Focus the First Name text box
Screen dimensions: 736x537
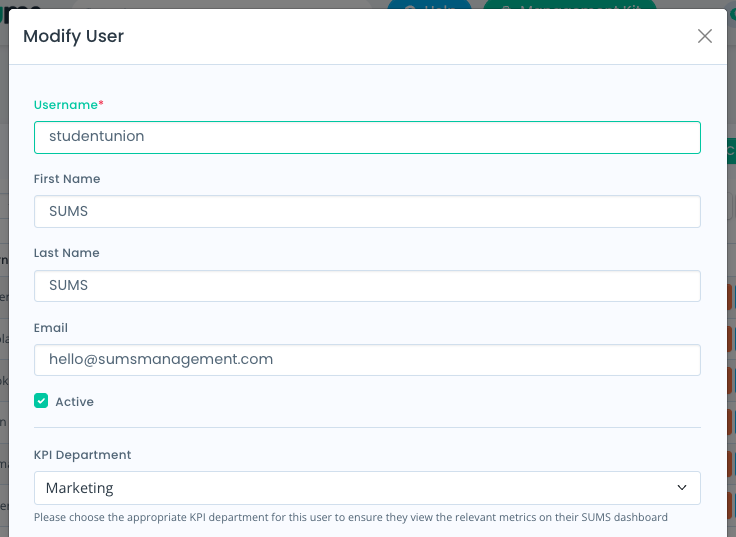pos(367,211)
